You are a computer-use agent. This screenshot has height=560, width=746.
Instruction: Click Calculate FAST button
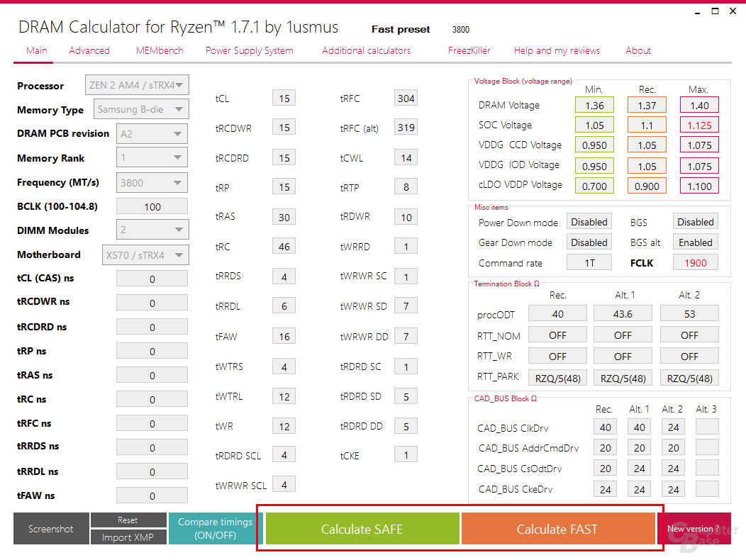[x=557, y=529]
